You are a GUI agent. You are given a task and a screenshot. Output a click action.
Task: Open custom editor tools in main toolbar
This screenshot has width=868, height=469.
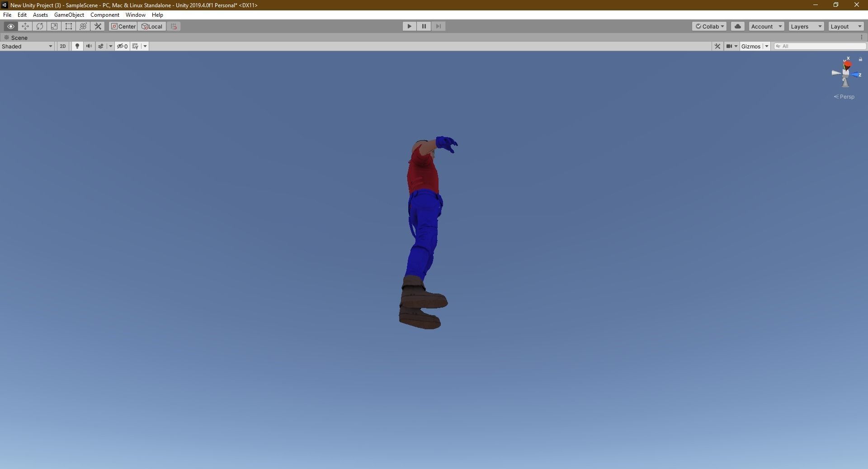pos(98,26)
